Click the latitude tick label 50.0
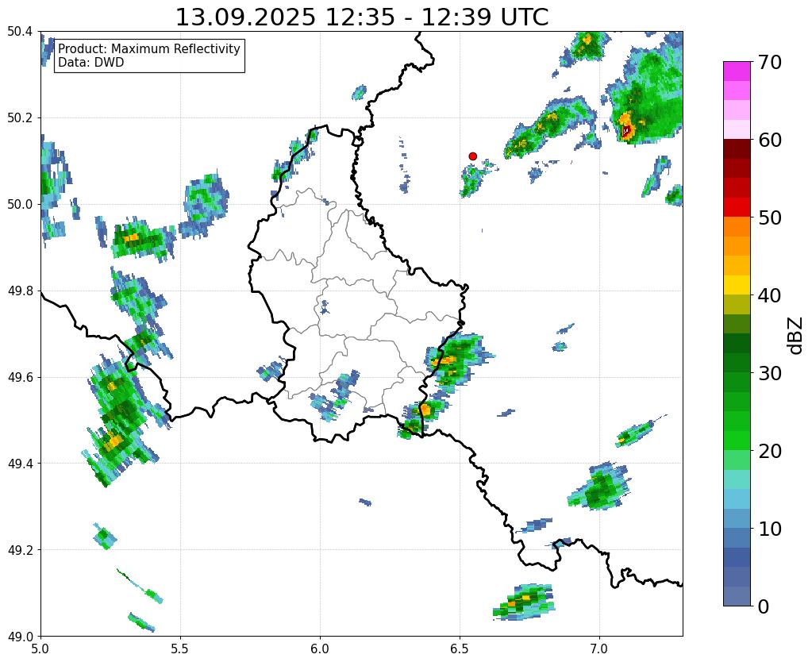The image size is (812, 662). pos(20,204)
